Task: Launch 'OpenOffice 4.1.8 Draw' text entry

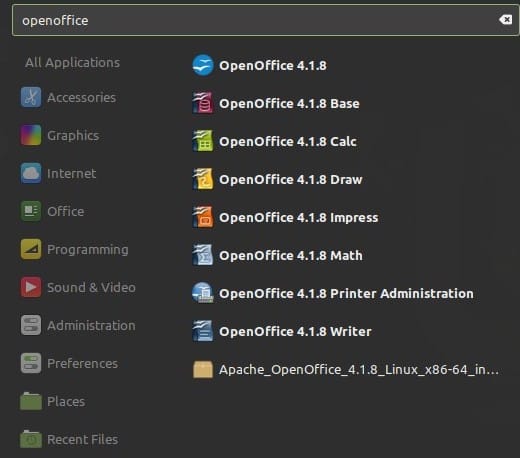Action: 291,179
